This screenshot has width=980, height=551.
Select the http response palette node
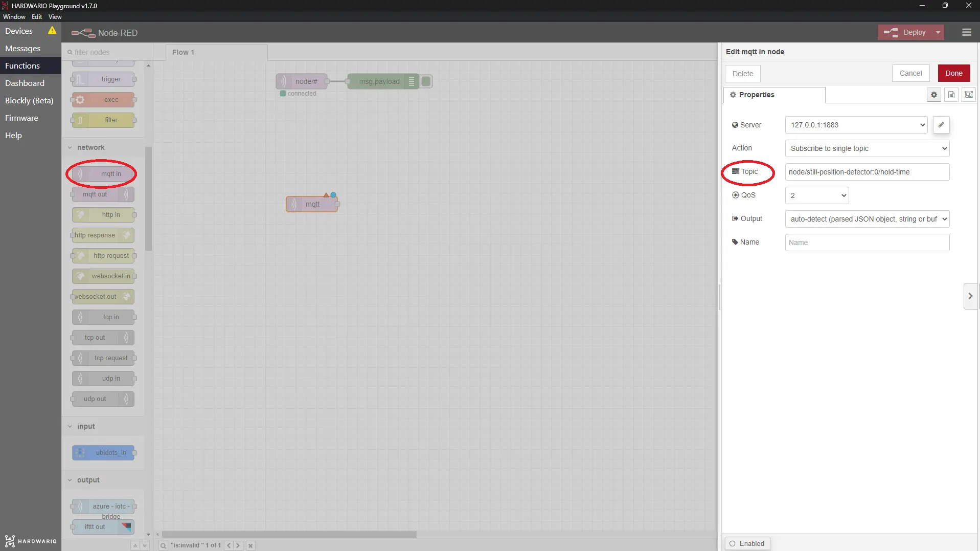click(x=103, y=235)
